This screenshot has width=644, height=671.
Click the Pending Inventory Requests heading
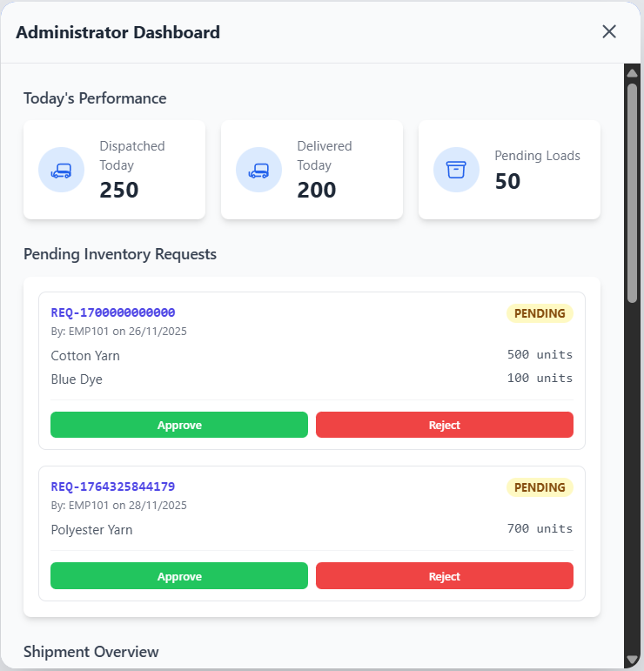tap(120, 254)
